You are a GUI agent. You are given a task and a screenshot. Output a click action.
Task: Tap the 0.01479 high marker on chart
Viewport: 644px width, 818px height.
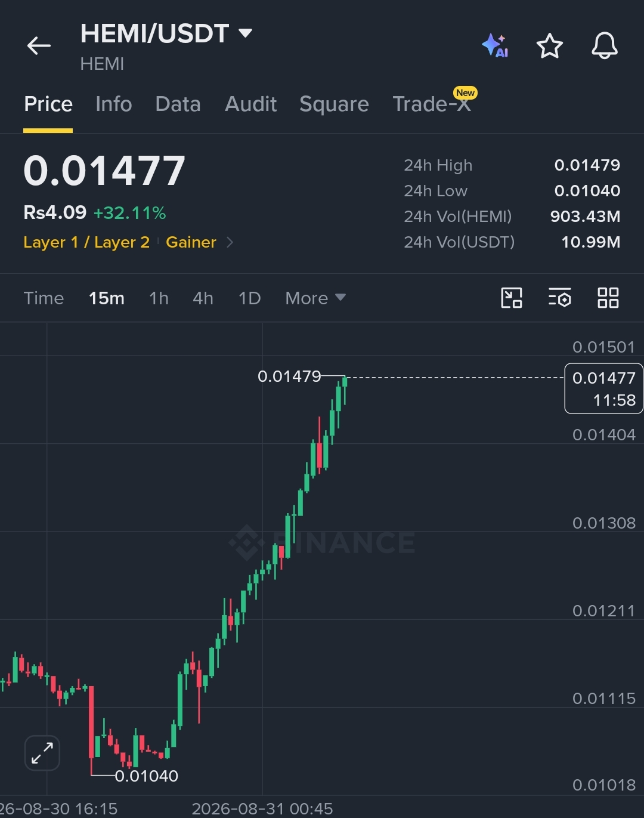coord(289,376)
